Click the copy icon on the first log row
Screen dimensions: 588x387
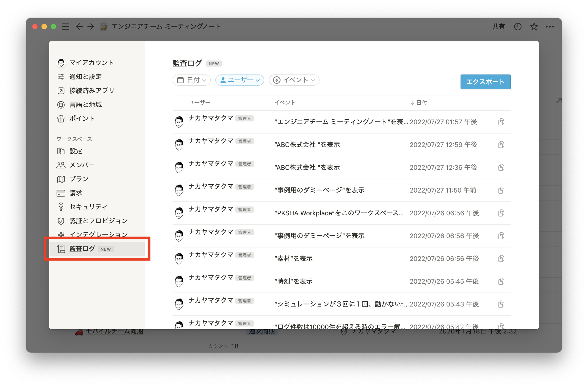[501, 122]
